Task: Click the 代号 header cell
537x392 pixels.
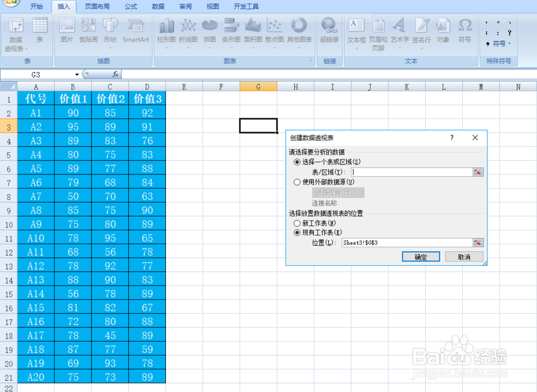Action: 36,99
